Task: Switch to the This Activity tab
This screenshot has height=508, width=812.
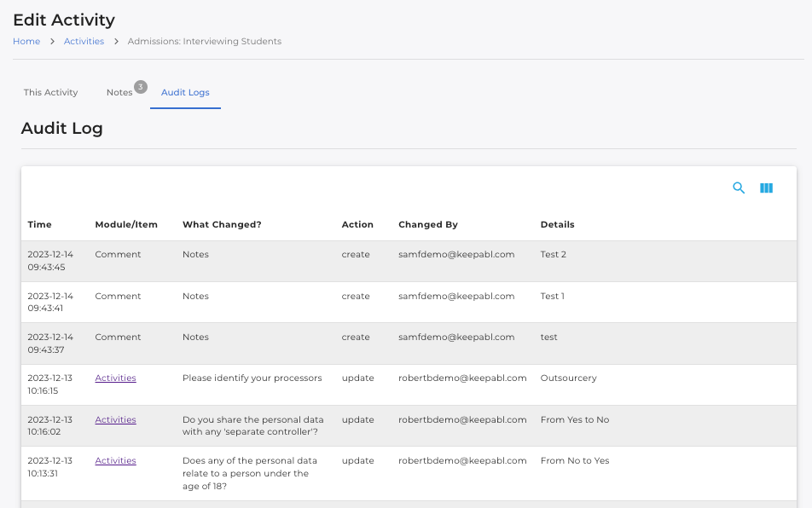Action: click(50, 92)
